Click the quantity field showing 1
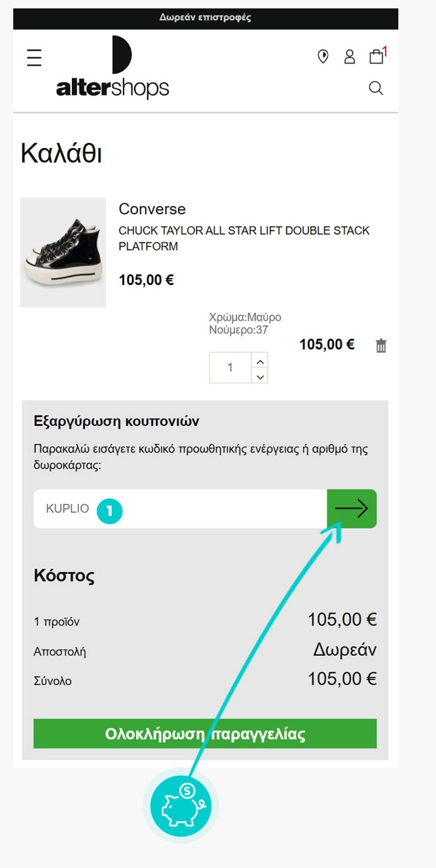The height and width of the screenshot is (868, 436). click(230, 368)
